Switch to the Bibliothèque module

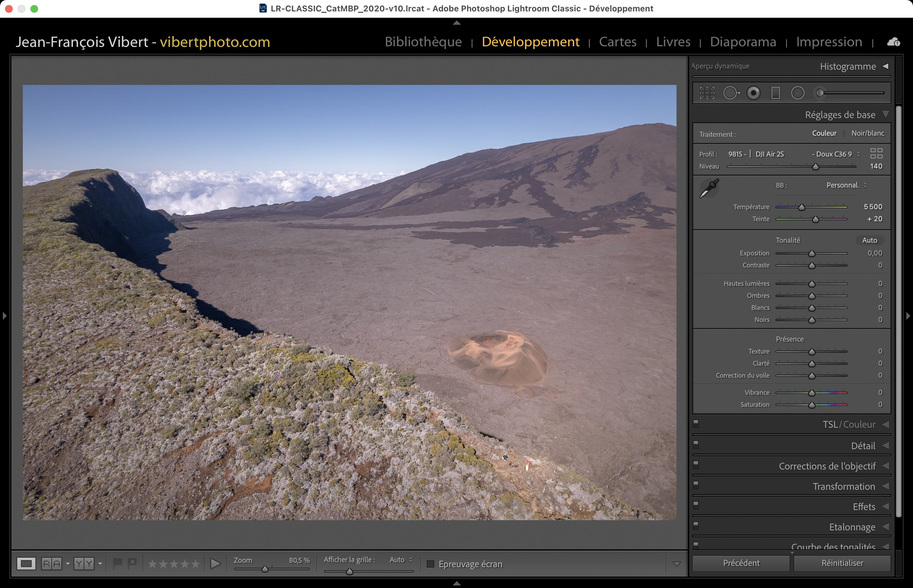[x=423, y=42]
